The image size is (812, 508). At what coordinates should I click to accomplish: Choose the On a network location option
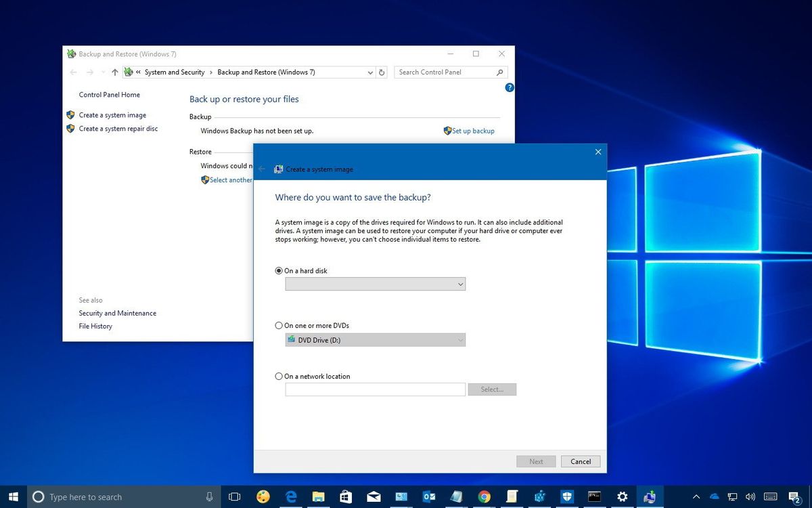[278, 376]
